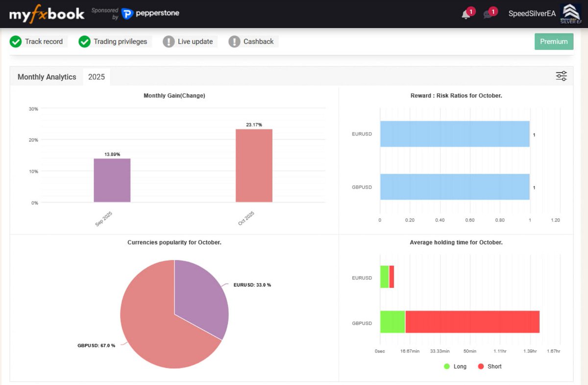Click the EURUSD short holding time segment
Screen dimensions: 588x385
tap(392, 277)
